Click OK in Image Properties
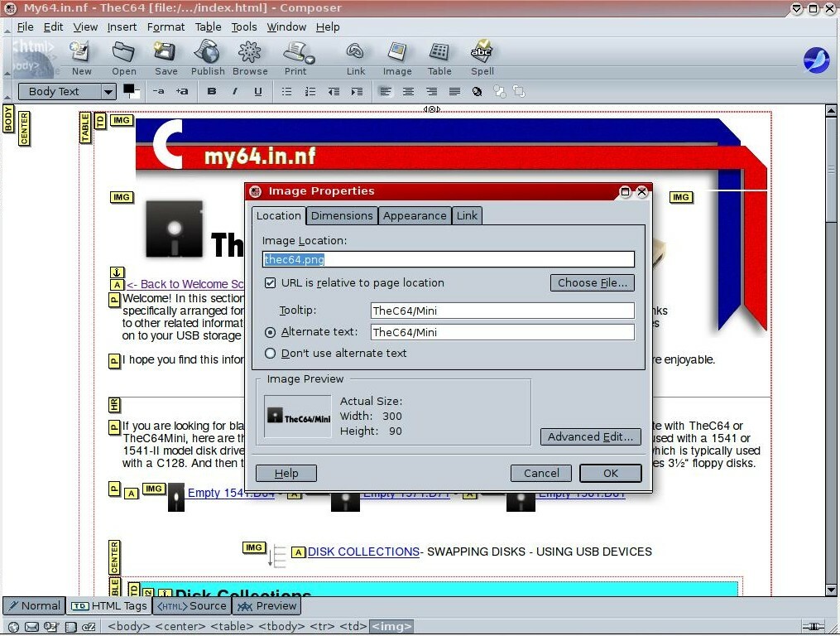The width and height of the screenshot is (840, 636). pyautogui.click(x=610, y=473)
